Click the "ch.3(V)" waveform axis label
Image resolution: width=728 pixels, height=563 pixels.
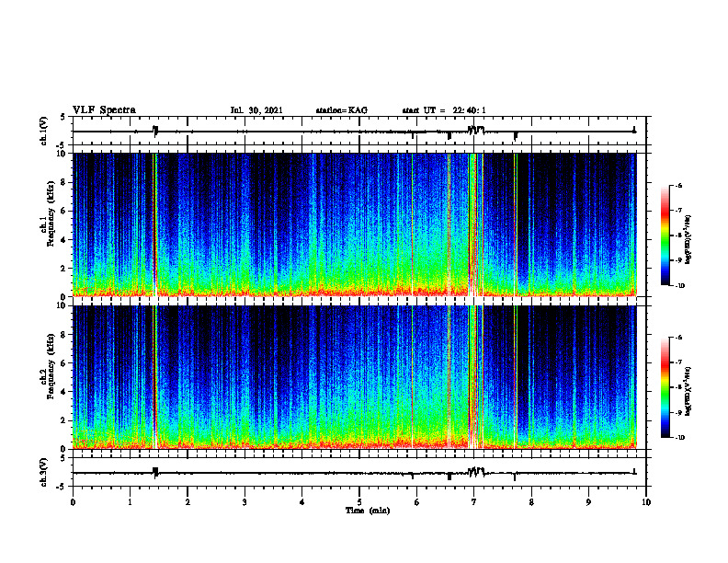tap(44, 472)
